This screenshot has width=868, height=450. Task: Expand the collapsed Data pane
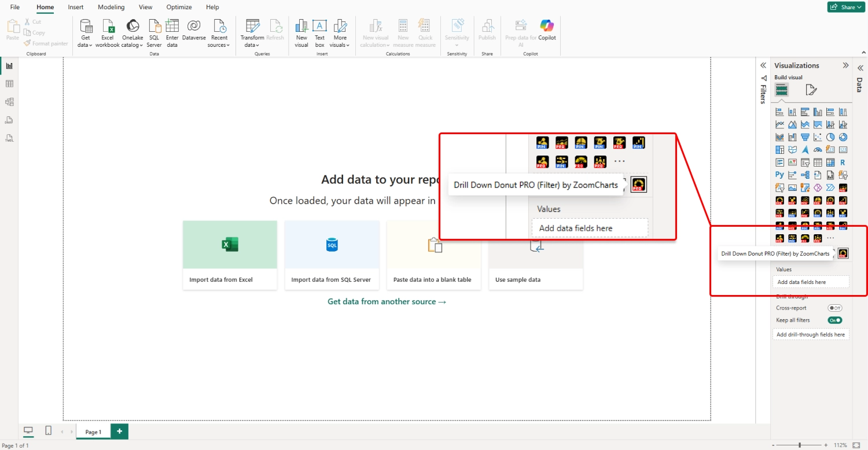pos(860,68)
